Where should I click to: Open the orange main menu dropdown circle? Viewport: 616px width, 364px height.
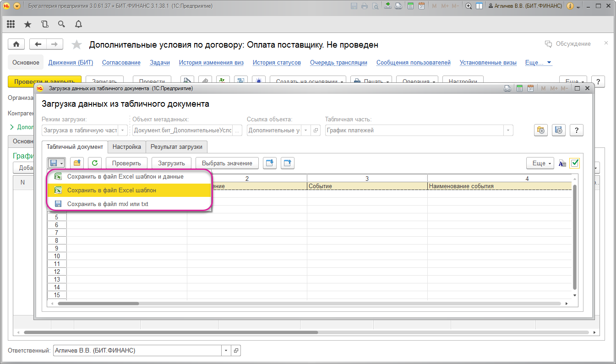pyautogui.click(x=17, y=6)
